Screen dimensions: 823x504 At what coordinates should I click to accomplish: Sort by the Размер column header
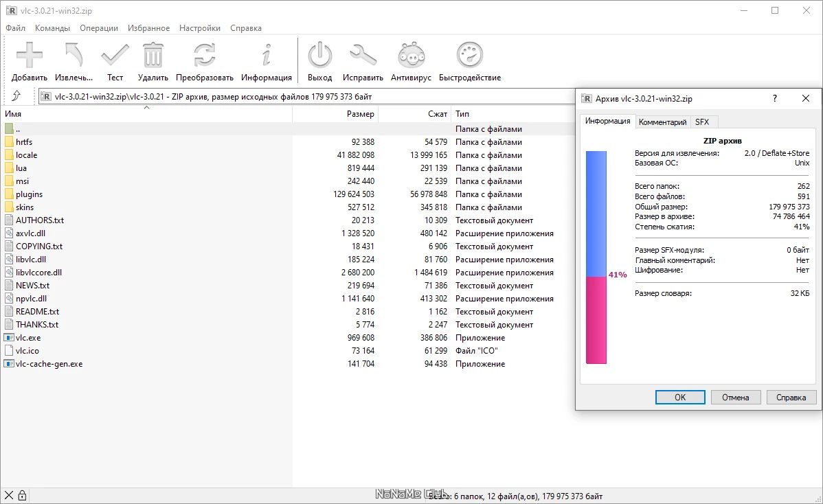(x=335, y=113)
